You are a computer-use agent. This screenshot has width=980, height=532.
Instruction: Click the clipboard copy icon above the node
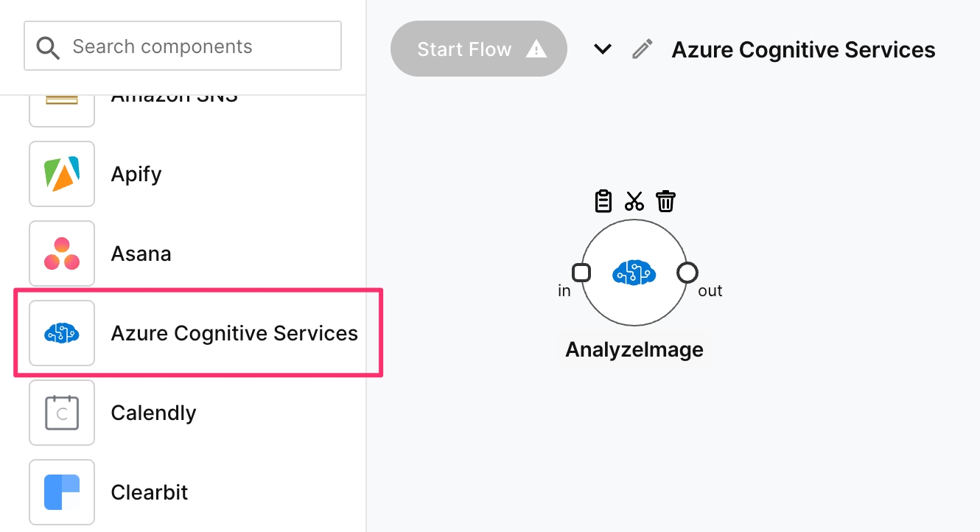coord(603,201)
